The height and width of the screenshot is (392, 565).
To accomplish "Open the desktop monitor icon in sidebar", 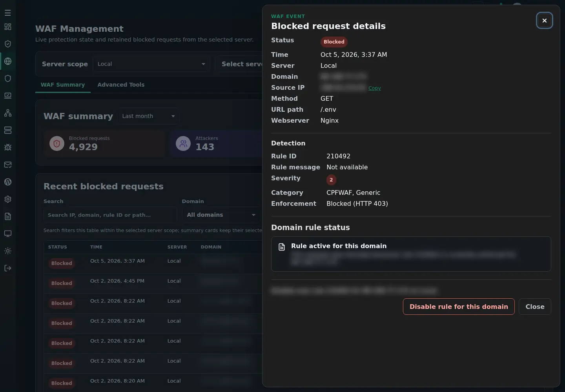I will [x=8, y=234].
